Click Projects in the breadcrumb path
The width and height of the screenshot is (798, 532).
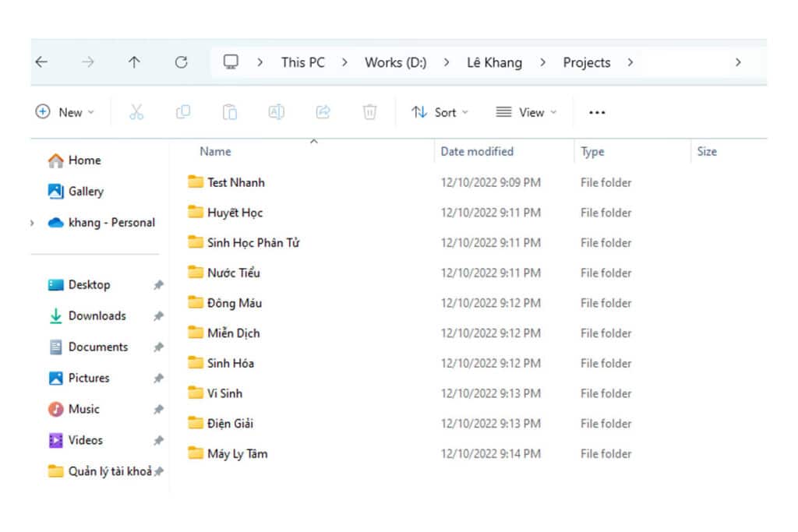tap(587, 62)
